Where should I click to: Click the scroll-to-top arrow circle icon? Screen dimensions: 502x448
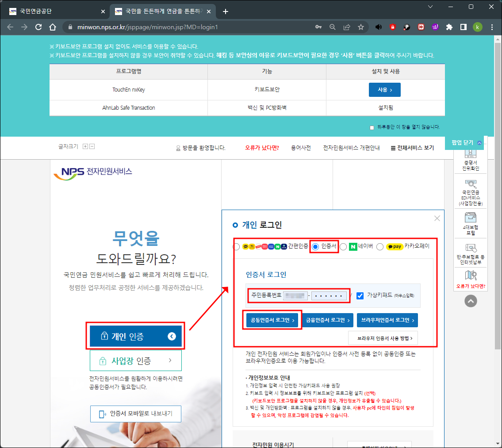coord(471,301)
